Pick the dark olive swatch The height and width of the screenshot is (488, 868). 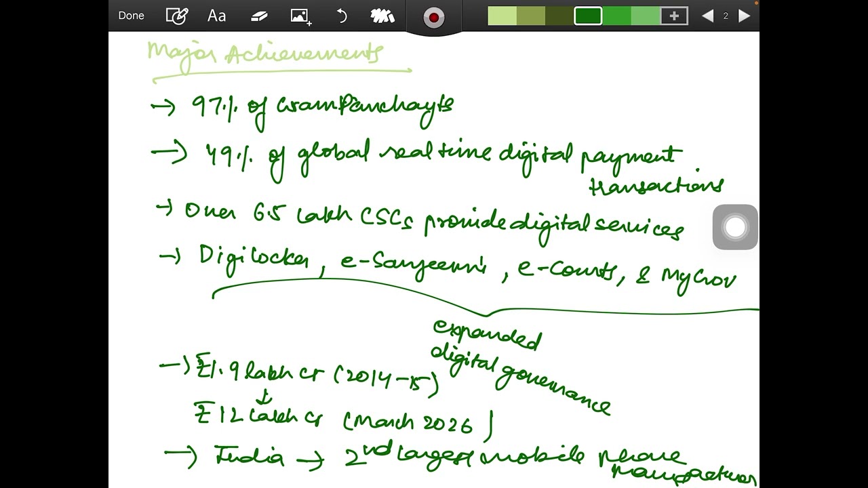click(x=559, y=16)
